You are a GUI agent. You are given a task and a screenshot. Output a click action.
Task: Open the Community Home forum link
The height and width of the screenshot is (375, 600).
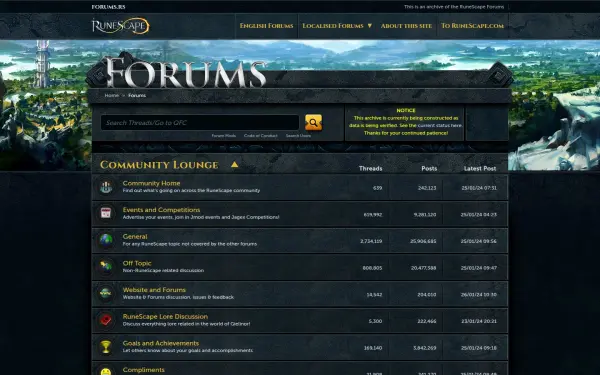pyautogui.click(x=152, y=183)
